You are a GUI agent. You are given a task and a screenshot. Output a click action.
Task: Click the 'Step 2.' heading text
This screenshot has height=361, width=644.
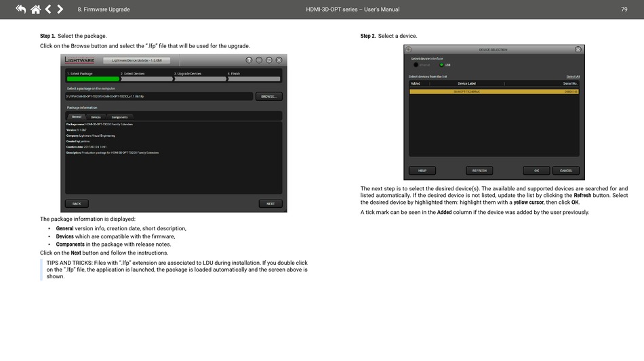pyautogui.click(x=368, y=36)
